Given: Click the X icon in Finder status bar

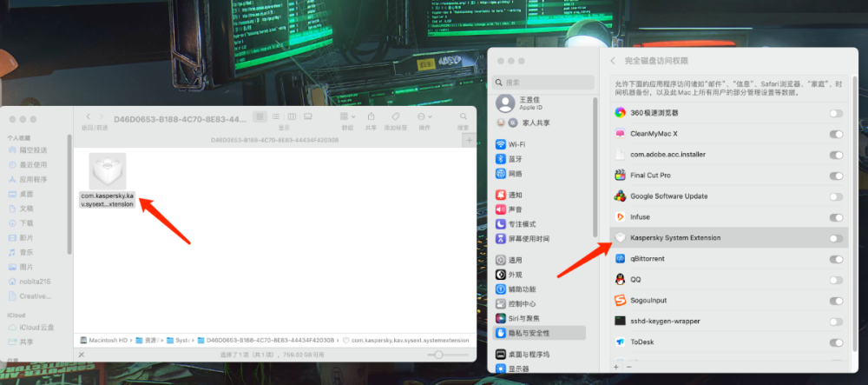Looking at the screenshot, I should point(82,355).
